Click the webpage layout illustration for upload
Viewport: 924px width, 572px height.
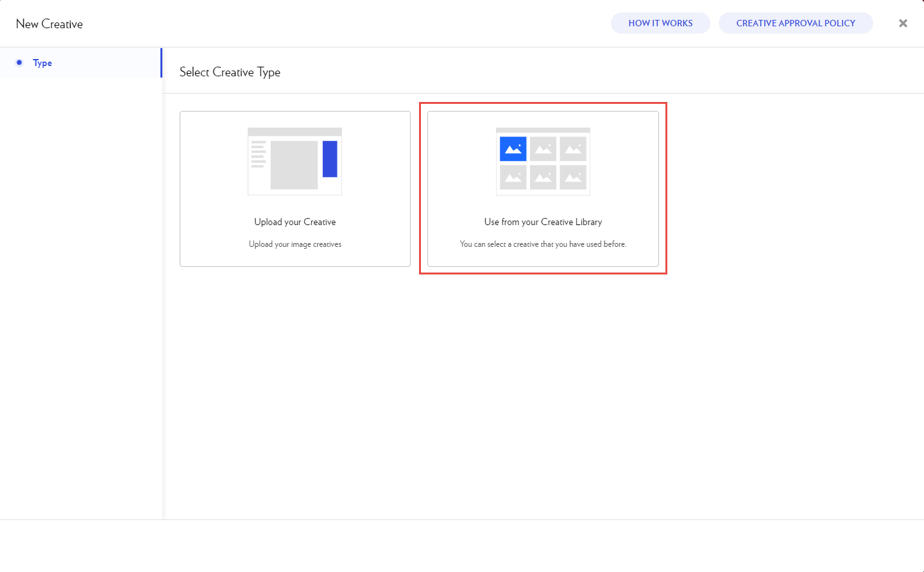tap(295, 161)
